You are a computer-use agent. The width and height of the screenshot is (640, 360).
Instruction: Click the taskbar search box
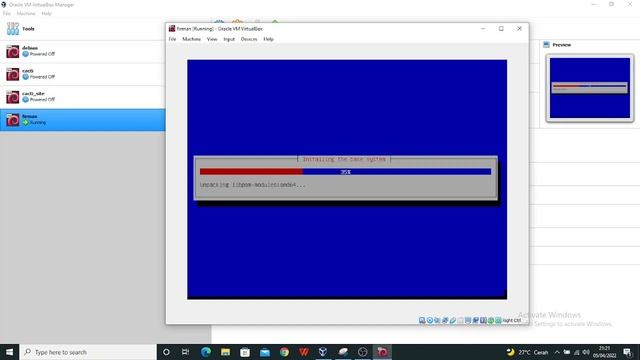tap(88, 352)
